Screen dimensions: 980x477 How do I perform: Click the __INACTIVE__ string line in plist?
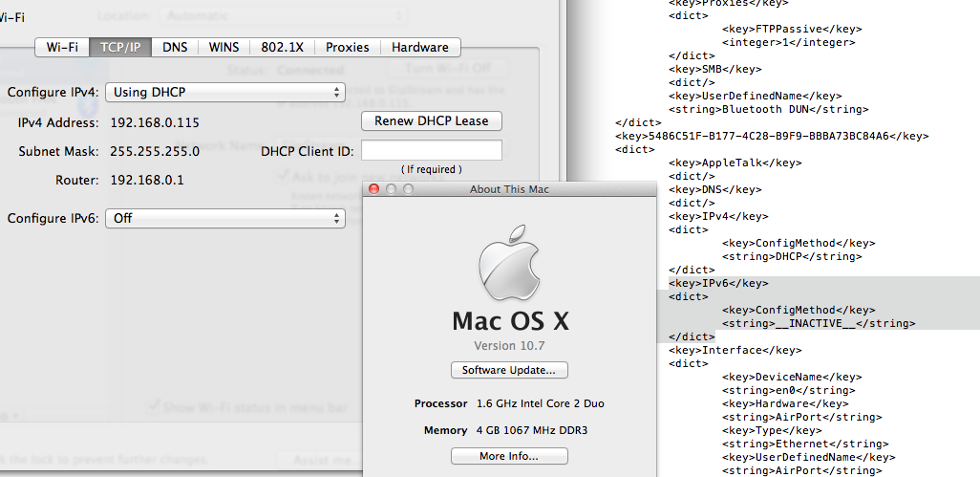point(819,323)
